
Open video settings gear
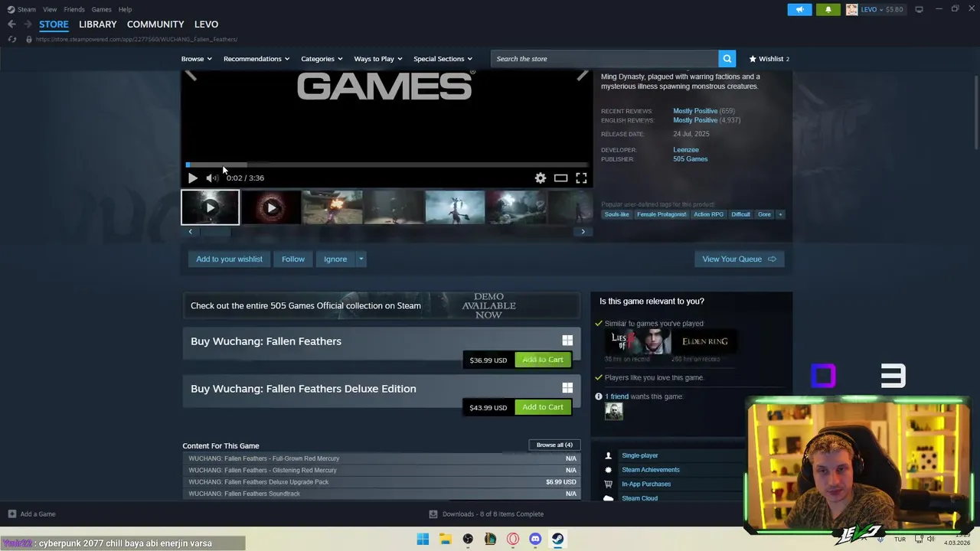point(541,178)
